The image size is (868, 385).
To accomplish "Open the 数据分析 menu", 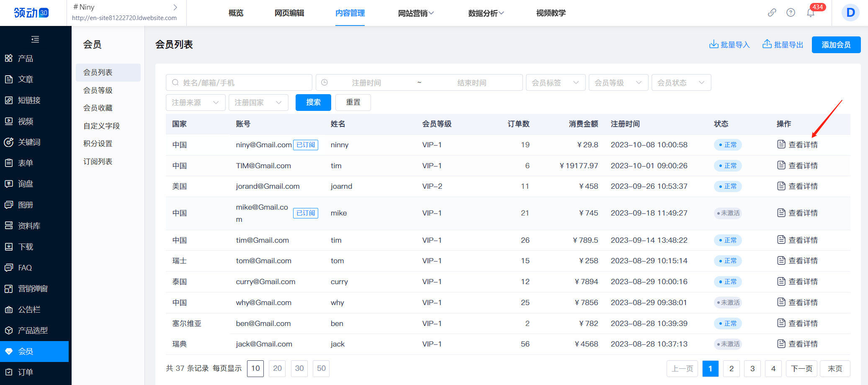I will [x=486, y=13].
